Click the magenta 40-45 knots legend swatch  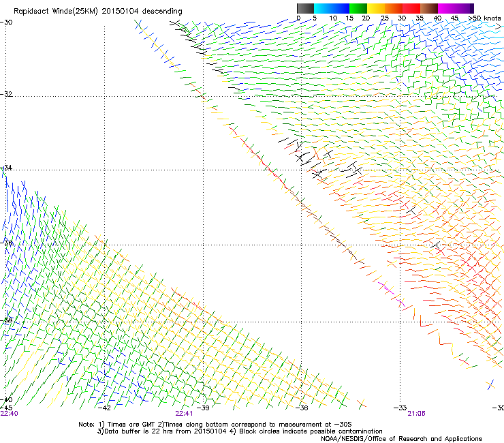pos(447,8)
